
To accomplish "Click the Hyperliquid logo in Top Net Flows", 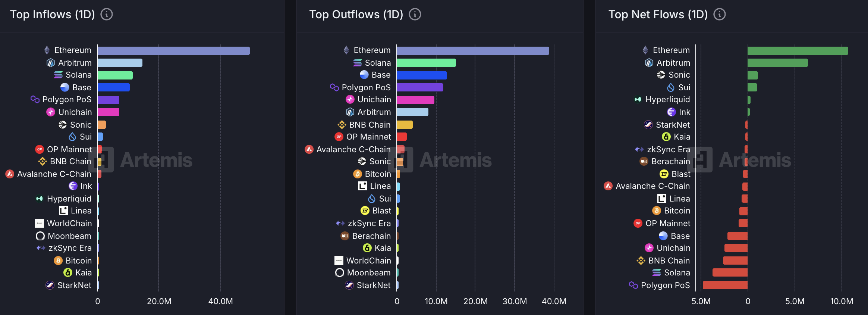I will click(638, 99).
